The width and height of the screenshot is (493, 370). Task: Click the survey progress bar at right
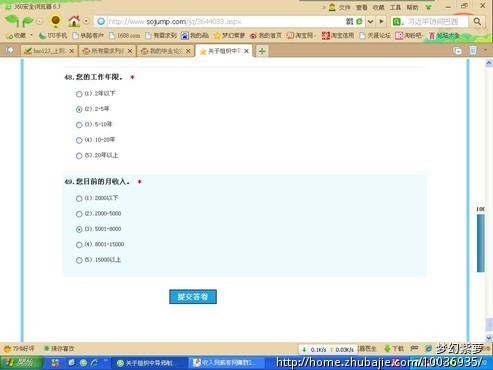[x=481, y=243]
